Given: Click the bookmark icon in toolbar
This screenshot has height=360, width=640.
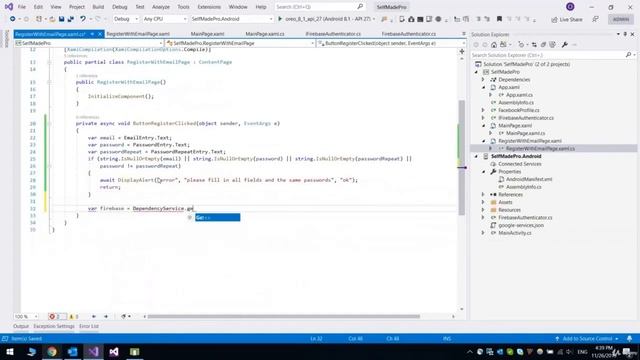Looking at the screenshot, I should coord(499,19).
